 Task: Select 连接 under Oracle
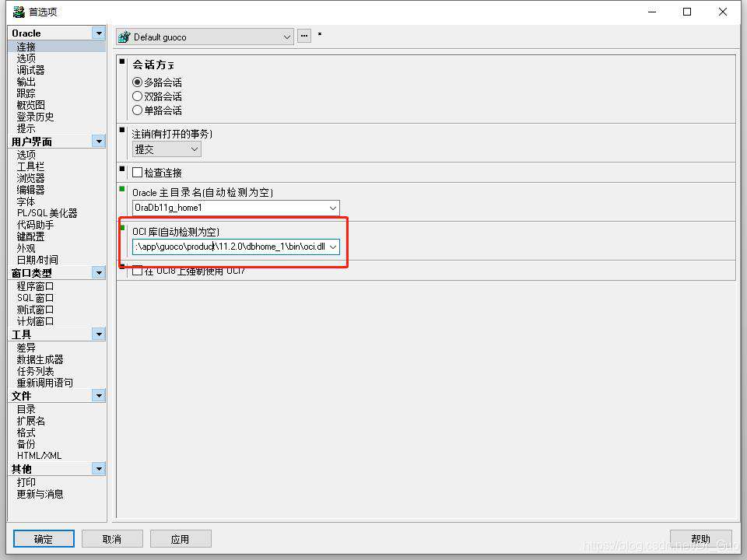coord(26,47)
